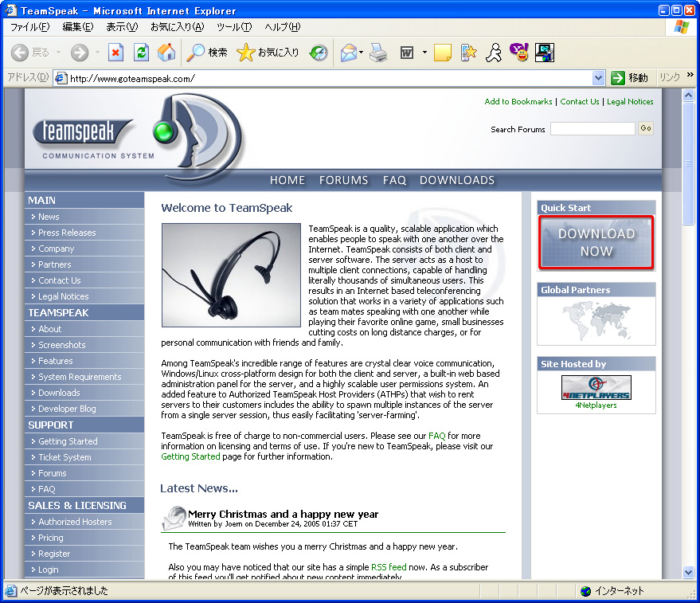
Task: Click the Go button beside Search Forums
Action: pyautogui.click(x=646, y=128)
